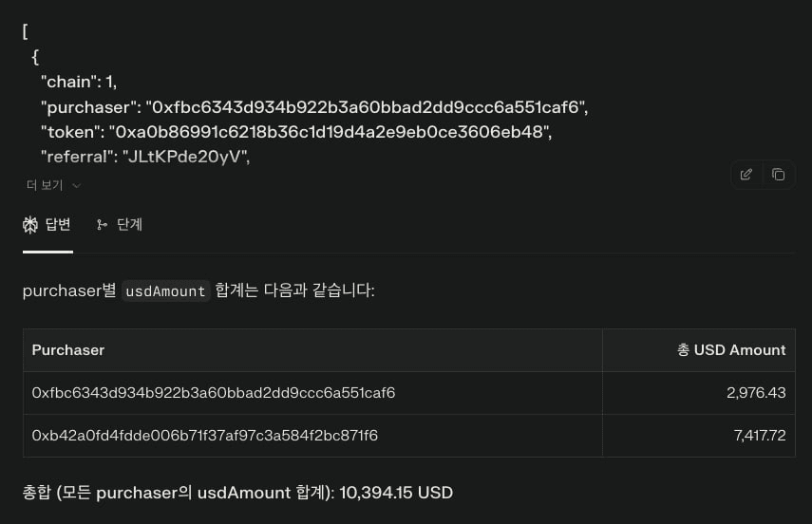Screen dimensions: 812x524
Task: Click the Purchaser column header
Action: click(68, 350)
